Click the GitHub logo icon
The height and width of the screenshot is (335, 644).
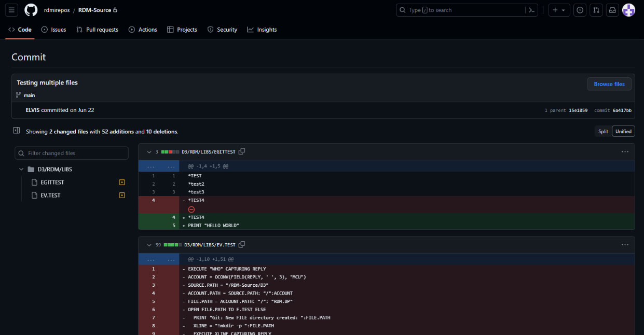pos(31,10)
